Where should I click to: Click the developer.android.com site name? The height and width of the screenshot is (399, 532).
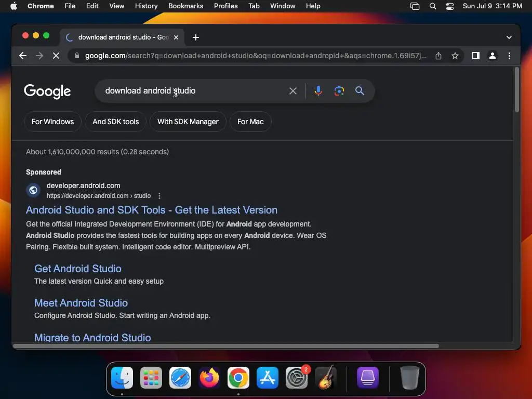coord(84,185)
